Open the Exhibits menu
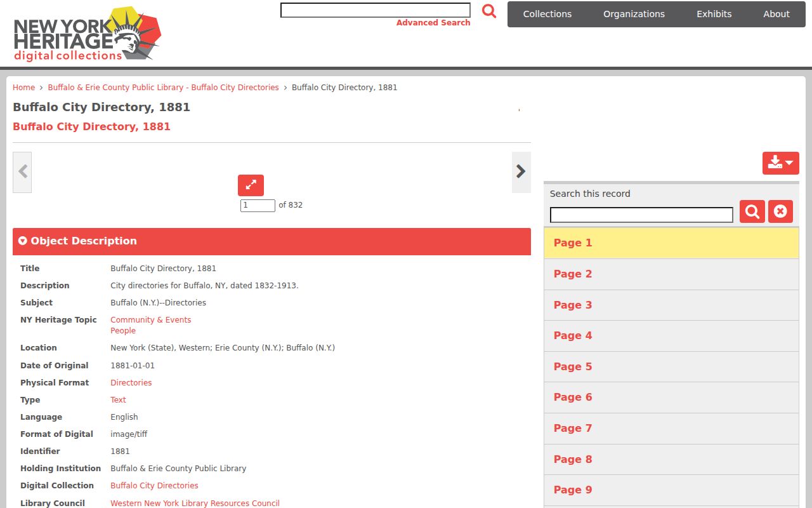The image size is (812, 508). coord(714,14)
